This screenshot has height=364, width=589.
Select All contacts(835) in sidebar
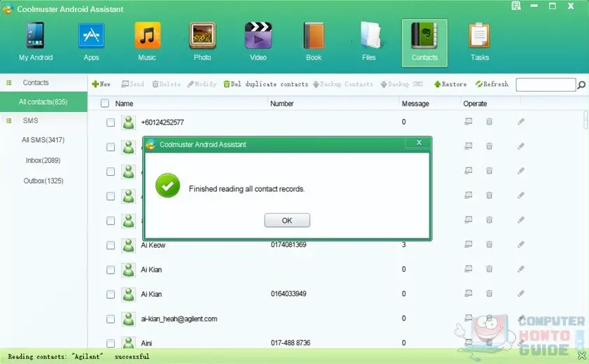(x=43, y=101)
